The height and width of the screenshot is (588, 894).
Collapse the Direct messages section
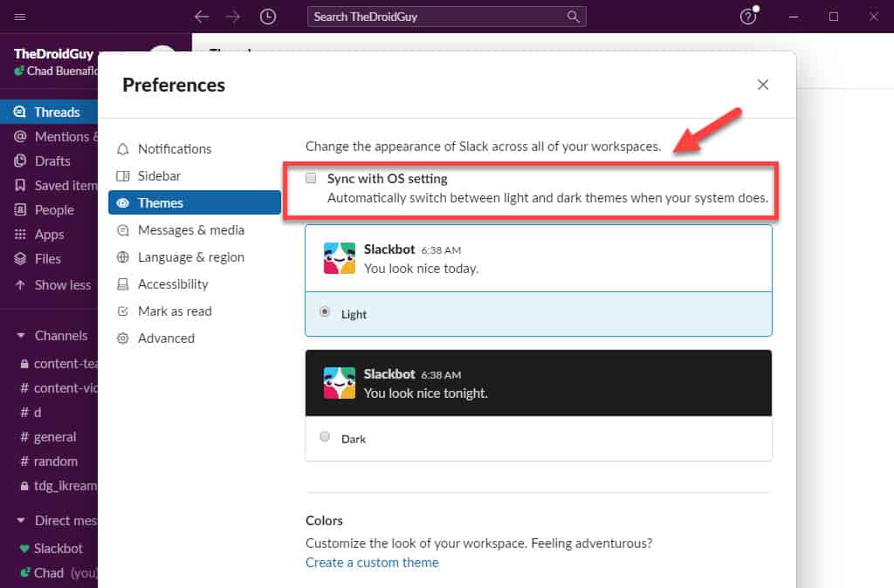21,520
